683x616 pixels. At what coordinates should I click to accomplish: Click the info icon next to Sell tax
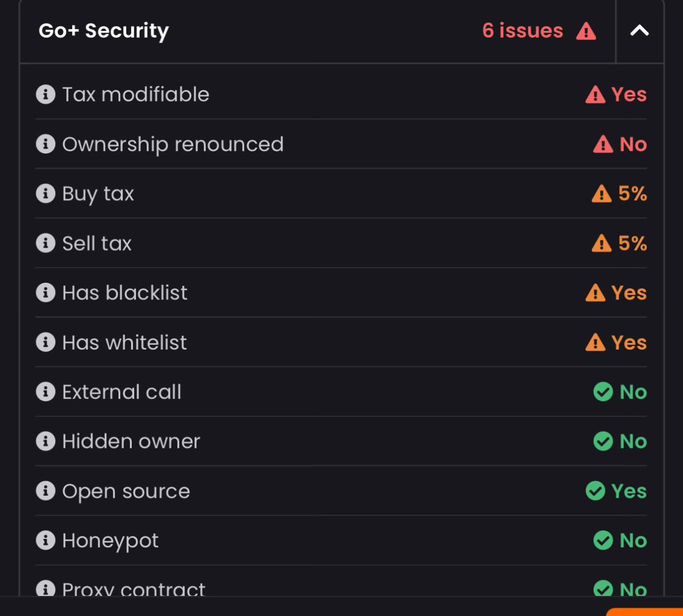point(46,243)
